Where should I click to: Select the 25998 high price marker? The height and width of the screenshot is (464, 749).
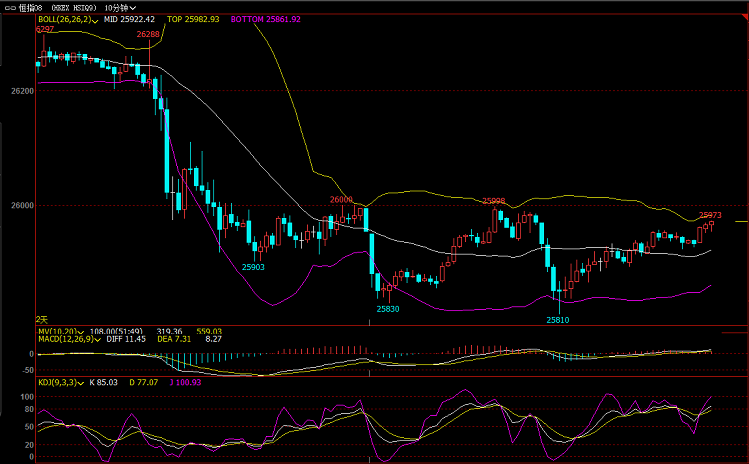point(494,201)
